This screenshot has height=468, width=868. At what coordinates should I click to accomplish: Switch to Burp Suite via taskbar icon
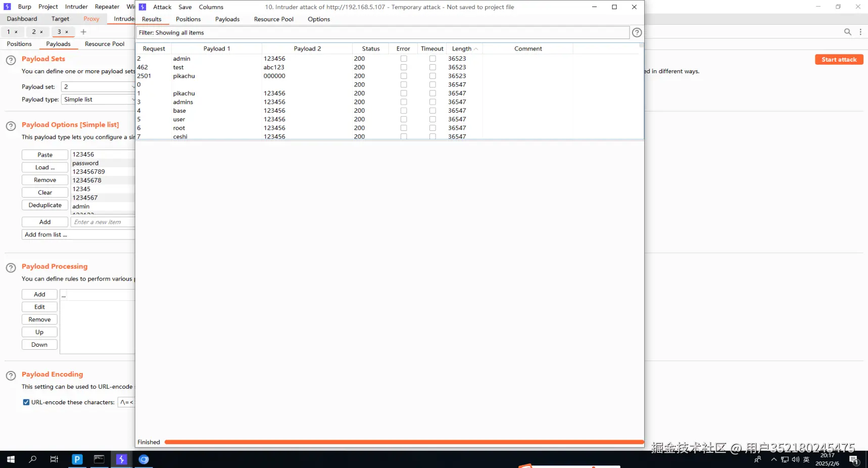(121, 459)
